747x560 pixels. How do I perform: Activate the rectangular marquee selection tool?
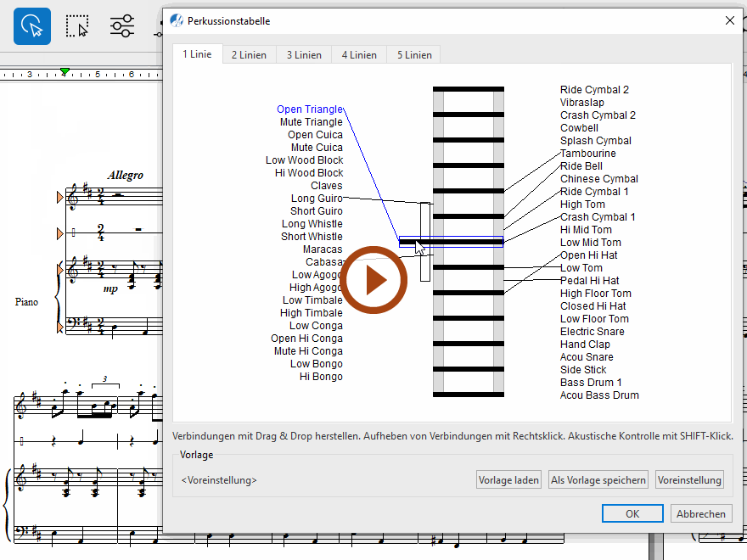point(77,26)
